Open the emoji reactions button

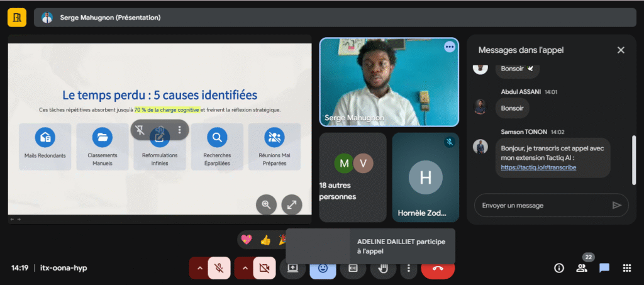point(323,268)
